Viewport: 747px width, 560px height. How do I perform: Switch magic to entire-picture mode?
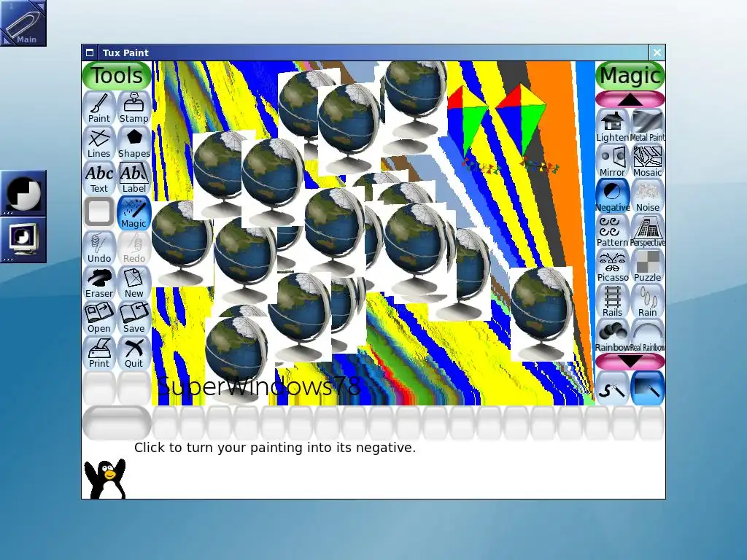pos(648,389)
